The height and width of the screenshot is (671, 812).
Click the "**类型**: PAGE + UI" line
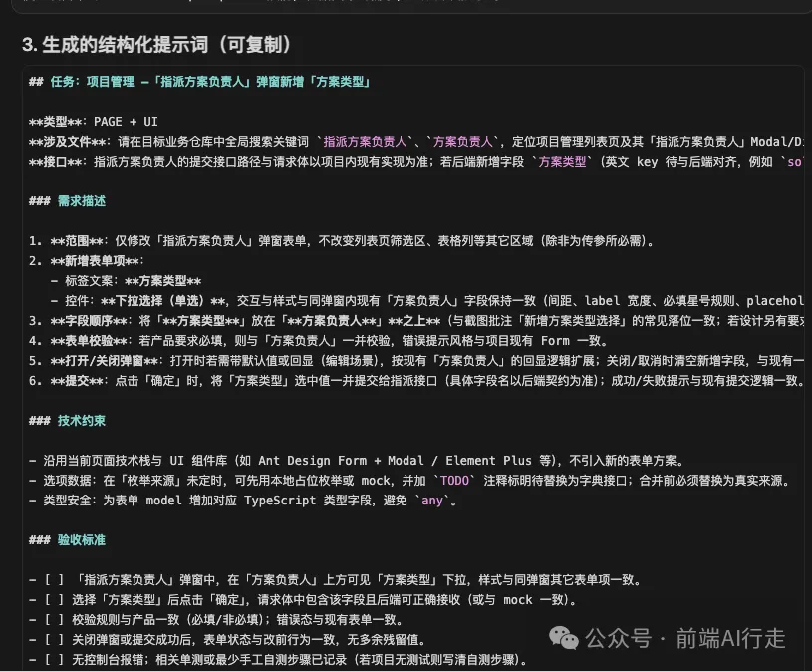(x=94, y=122)
